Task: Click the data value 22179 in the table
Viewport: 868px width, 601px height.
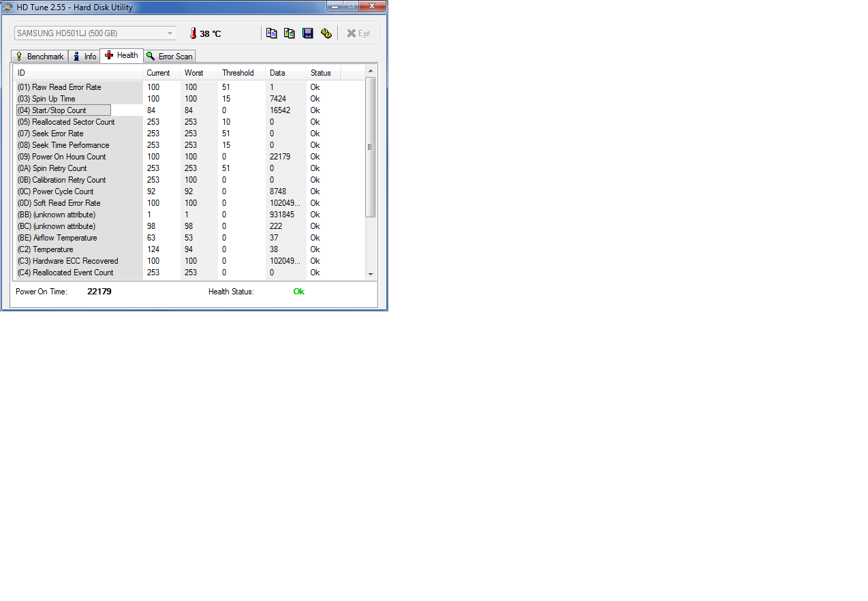Action: pos(280,157)
